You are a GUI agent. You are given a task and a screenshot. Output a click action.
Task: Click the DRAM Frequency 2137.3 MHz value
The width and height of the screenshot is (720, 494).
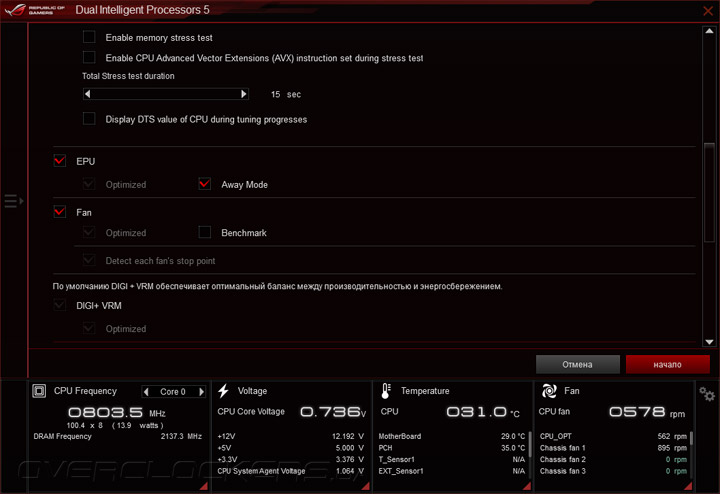(x=181, y=436)
